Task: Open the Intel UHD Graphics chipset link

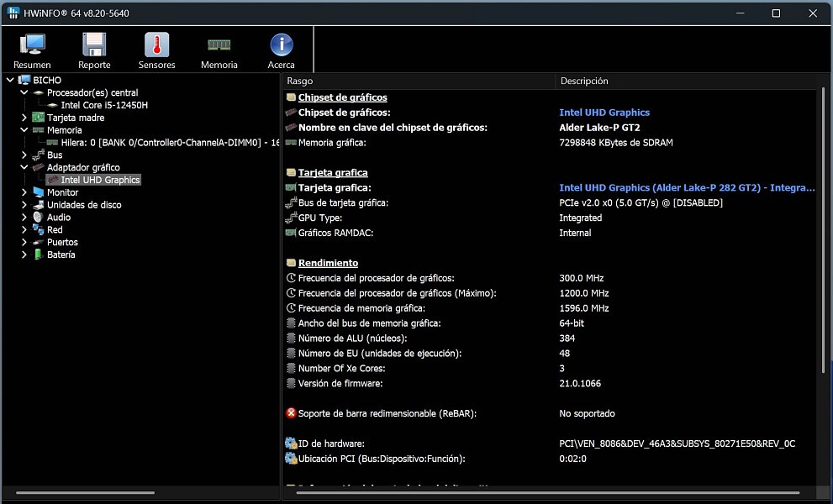Action: point(604,113)
